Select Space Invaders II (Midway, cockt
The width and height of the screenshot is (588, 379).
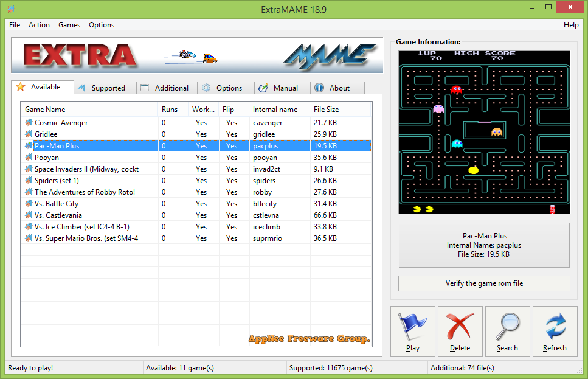pyautogui.click(x=86, y=169)
